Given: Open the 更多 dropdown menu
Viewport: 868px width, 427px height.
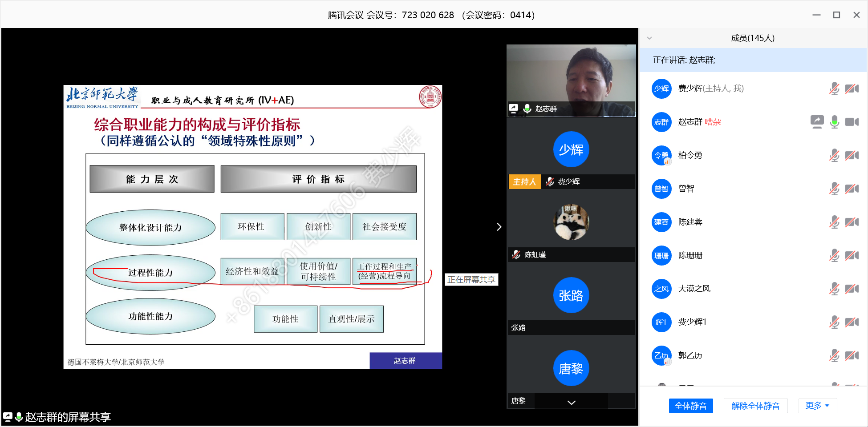Looking at the screenshot, I should (x=817, y=406).
